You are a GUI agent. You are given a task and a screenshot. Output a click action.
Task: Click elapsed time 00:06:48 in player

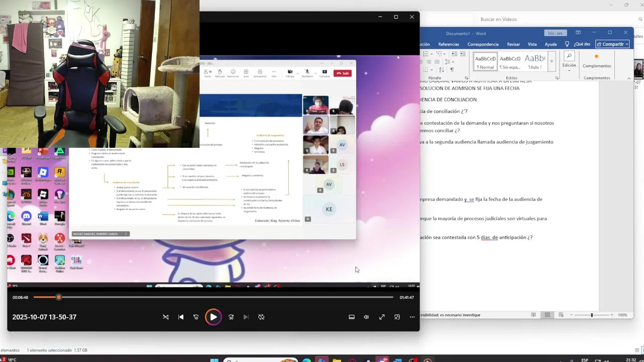pyautogui.click(x=21, y=298)
